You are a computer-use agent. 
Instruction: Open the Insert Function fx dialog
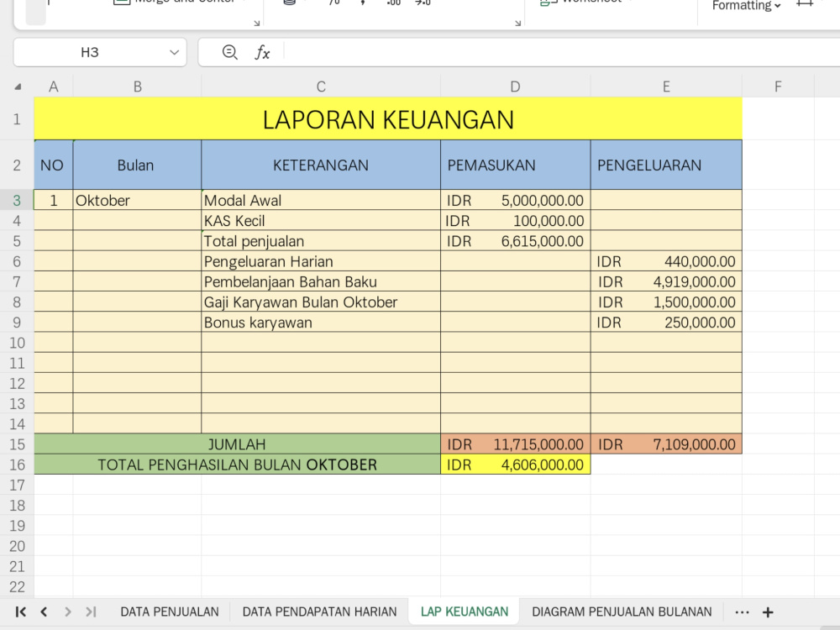tap(262, 52)
